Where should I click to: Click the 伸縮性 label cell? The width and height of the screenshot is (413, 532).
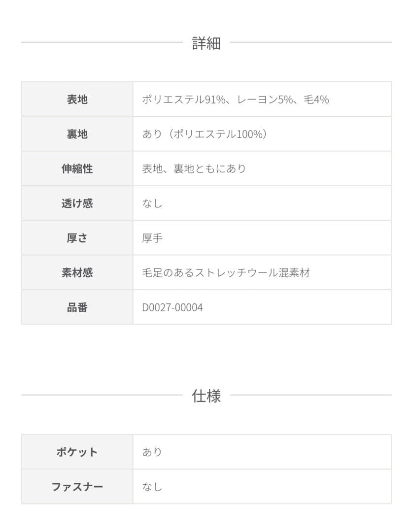coord(77,169)
